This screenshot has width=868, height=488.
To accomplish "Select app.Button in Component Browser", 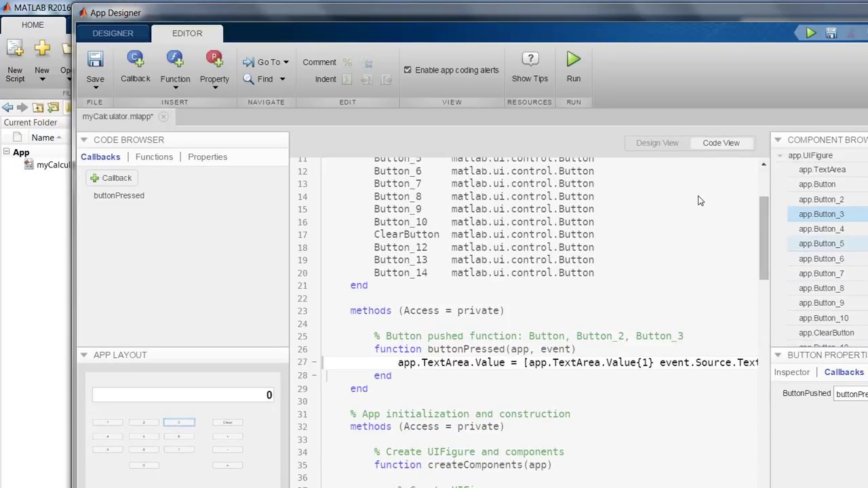I will [x=817, y=184].
